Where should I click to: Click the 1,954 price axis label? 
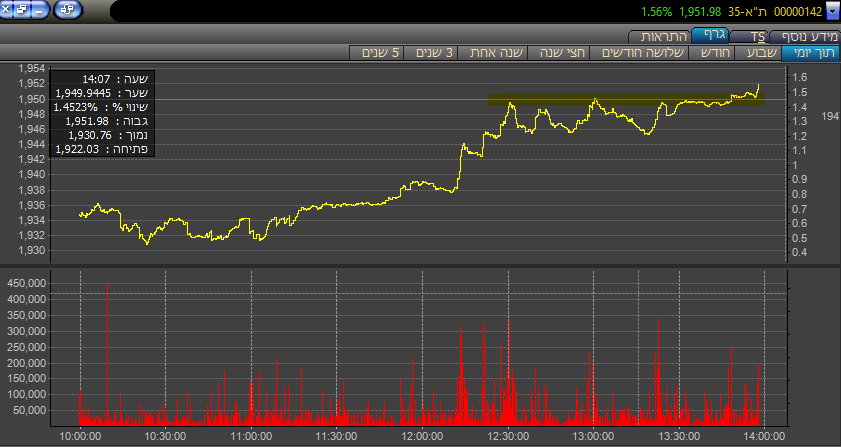coord(31,69)
